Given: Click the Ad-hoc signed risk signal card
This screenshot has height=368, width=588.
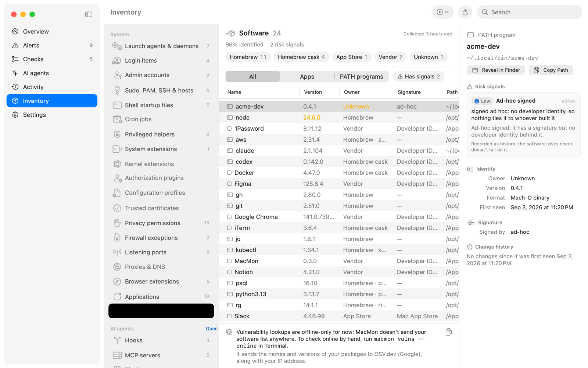Looking at the screenshot, I should tap(523, 125).
